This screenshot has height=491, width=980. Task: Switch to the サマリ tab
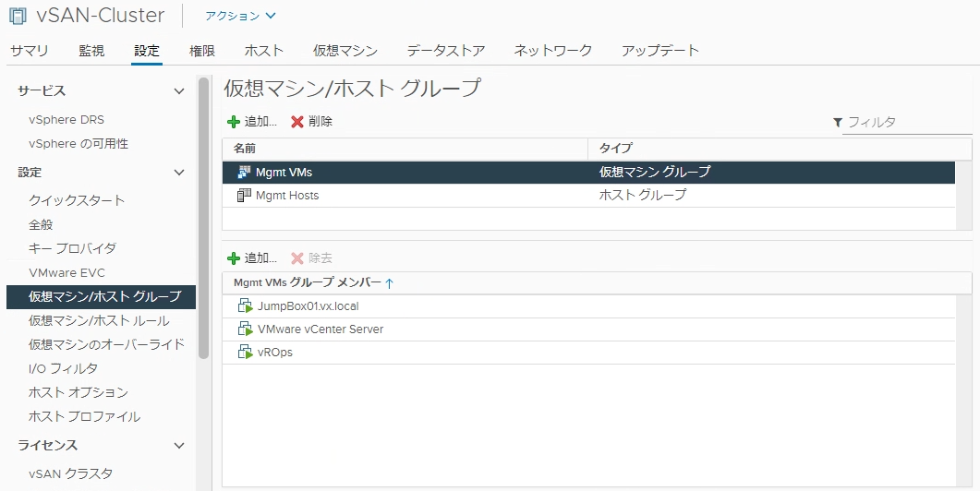29,51
